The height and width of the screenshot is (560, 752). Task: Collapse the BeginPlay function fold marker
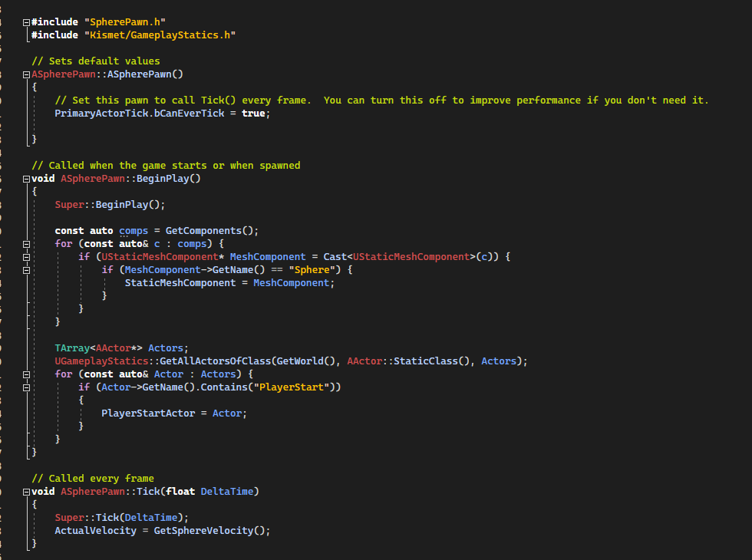[x=26, y=180]
